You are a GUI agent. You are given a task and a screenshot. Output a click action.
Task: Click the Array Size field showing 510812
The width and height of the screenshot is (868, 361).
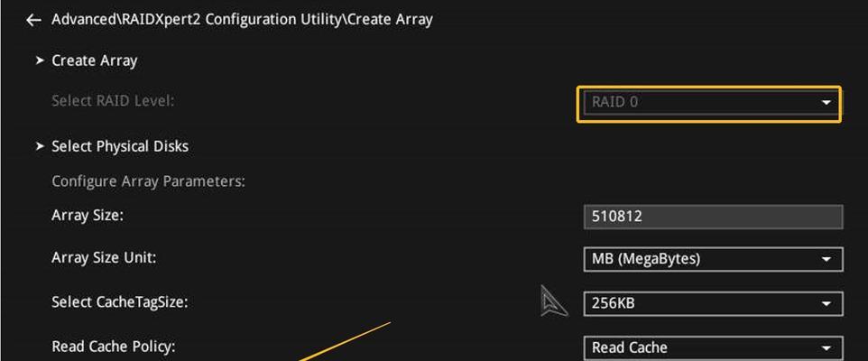tap(713, 217)
